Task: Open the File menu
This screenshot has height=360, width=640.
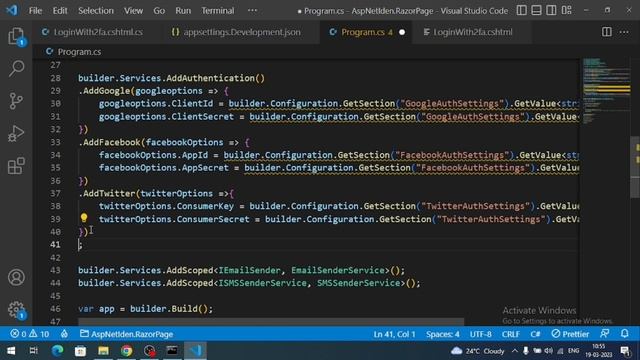Action: pos(35,11)
